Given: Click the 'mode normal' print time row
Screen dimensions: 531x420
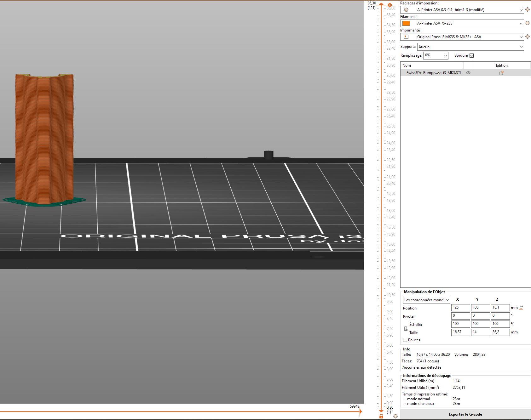Looking at the screenshot, I should point(432,399).
